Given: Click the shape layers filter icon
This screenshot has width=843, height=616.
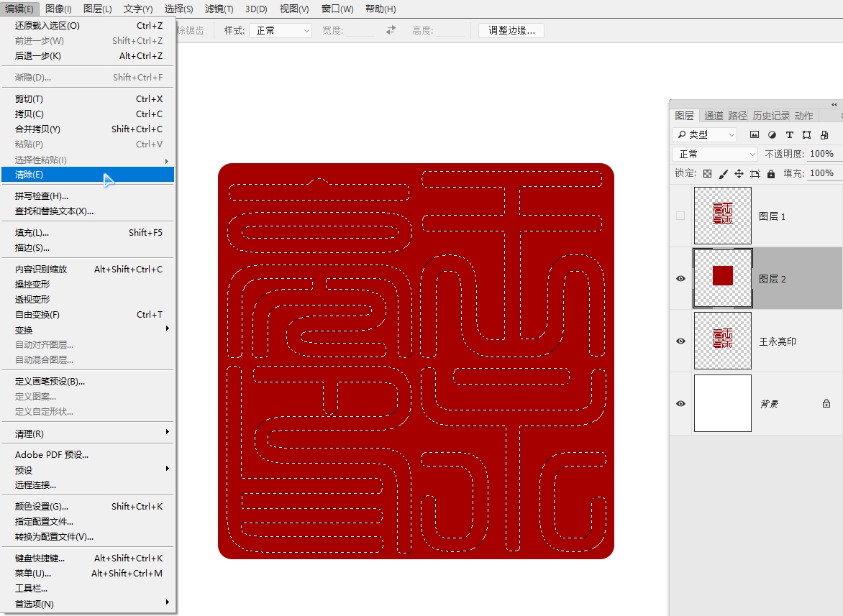Looking at the screenshot, I should point(806,134).
